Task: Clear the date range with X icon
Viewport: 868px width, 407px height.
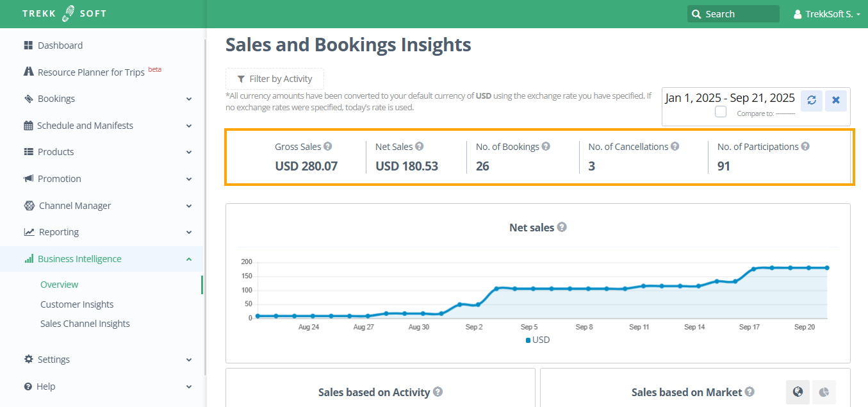Action: click(835, 100)
